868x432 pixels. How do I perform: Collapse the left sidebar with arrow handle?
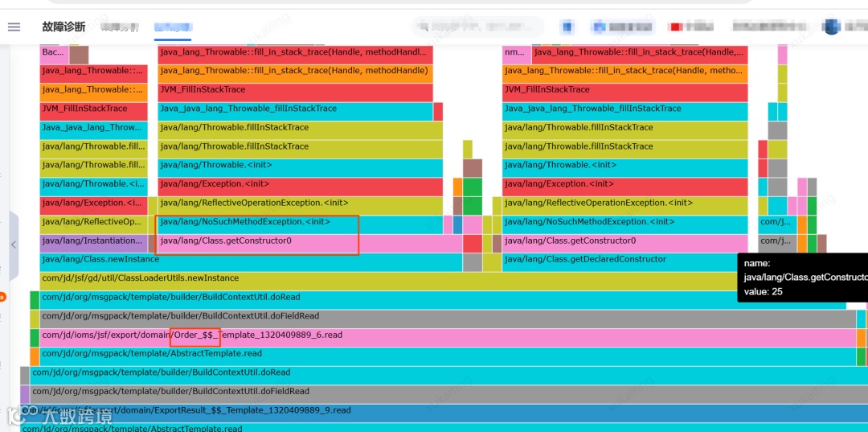[x=14, y=245]
